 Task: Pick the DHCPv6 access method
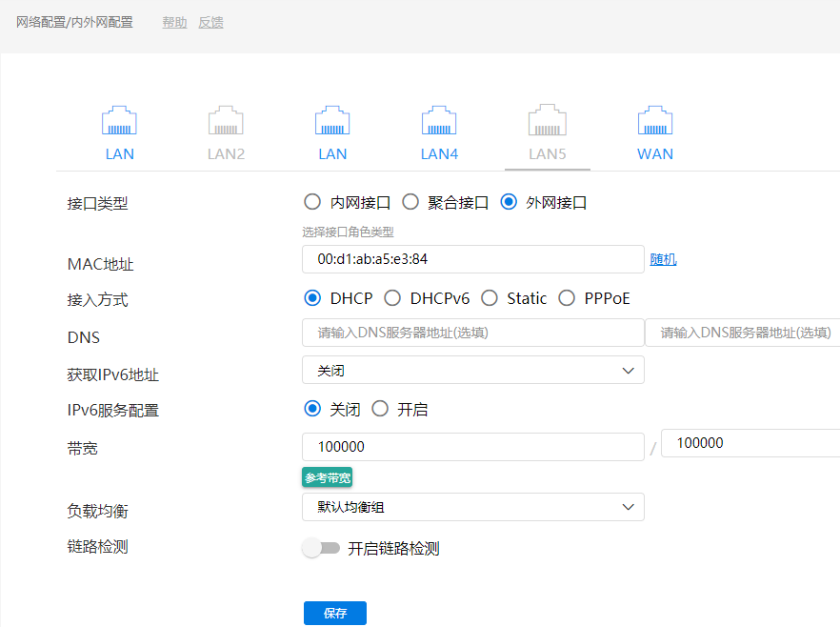392,298
